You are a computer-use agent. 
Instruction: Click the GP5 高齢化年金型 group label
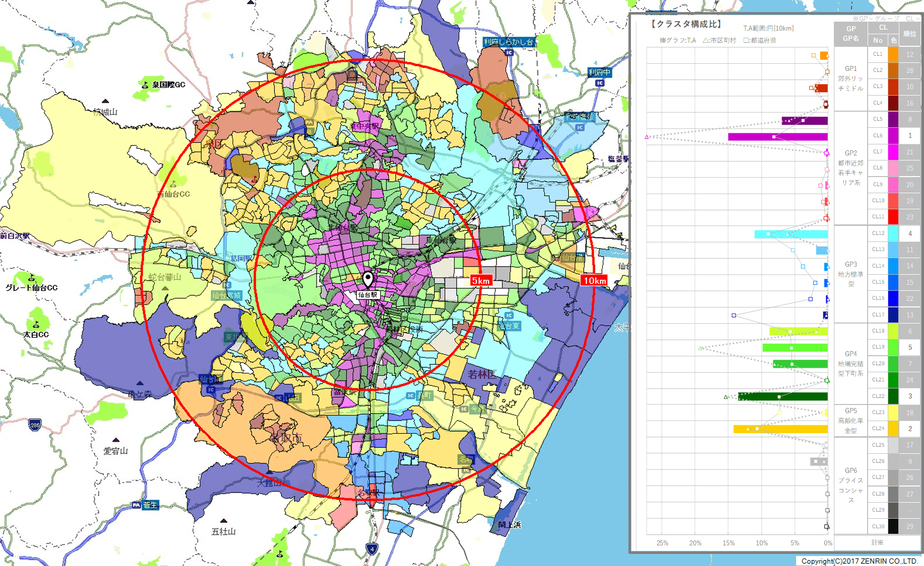pos(850,421)
